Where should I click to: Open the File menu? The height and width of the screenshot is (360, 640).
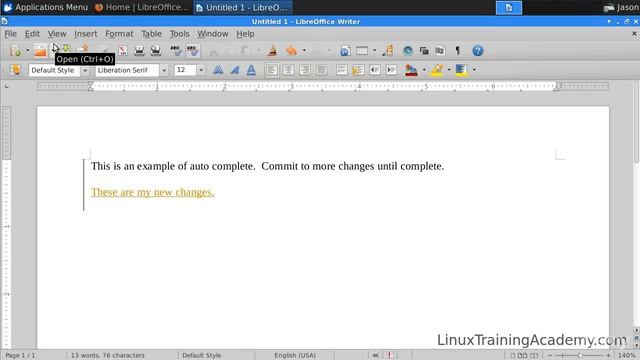pyautogui.click(x=11, y=34)
